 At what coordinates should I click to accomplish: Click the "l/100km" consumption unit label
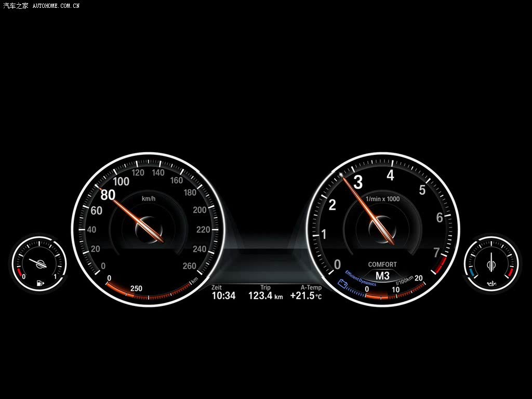click(x=404, y=281)
